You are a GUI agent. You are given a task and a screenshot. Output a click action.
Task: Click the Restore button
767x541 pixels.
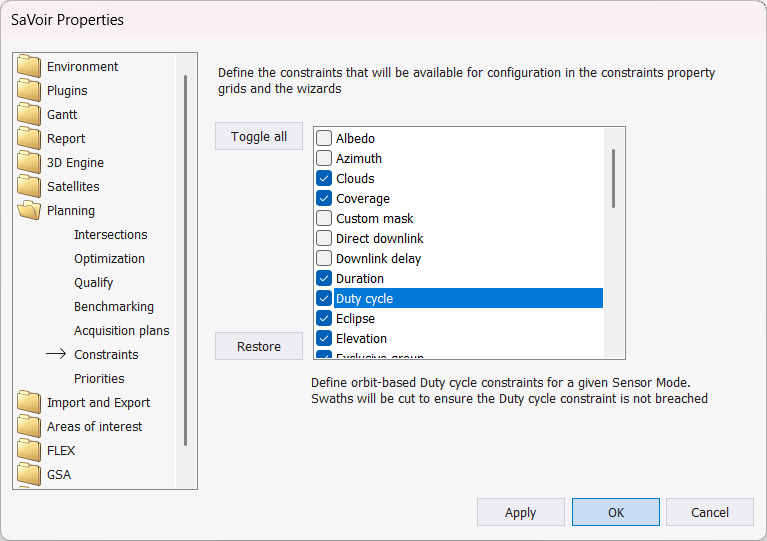coord(259,346)
